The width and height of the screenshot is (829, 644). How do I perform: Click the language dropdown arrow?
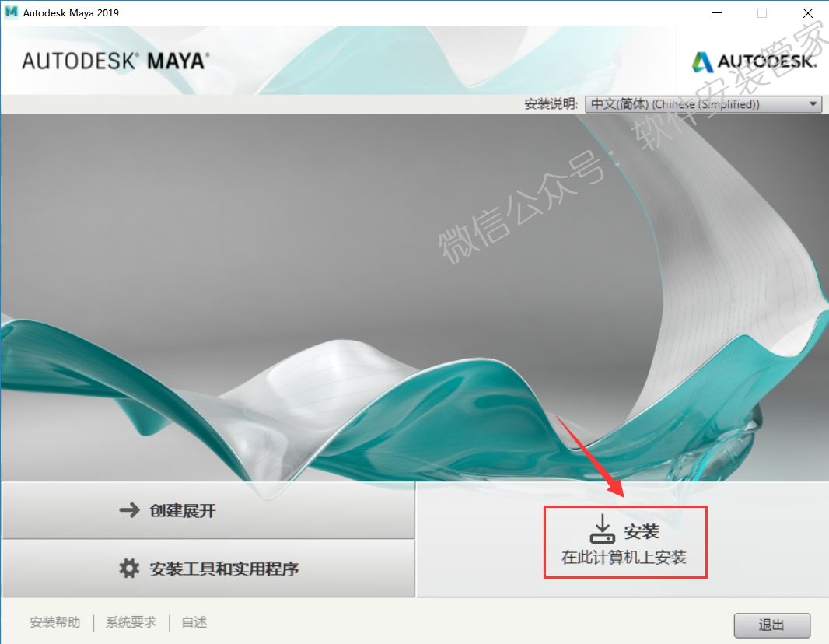coord(813,104)
